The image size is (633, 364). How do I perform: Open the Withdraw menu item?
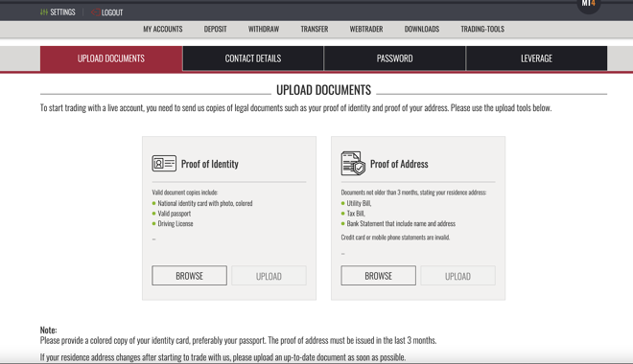(264, 29)
